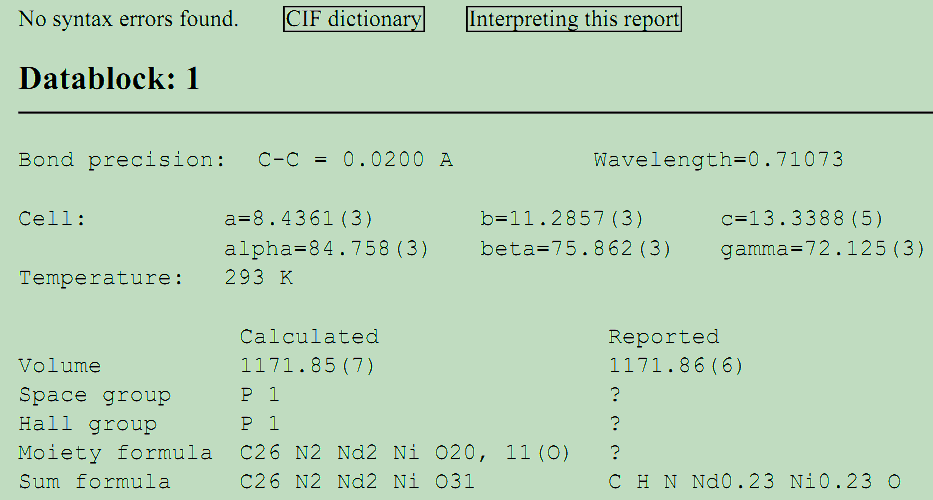Click the Interpreting this report button

573,19
